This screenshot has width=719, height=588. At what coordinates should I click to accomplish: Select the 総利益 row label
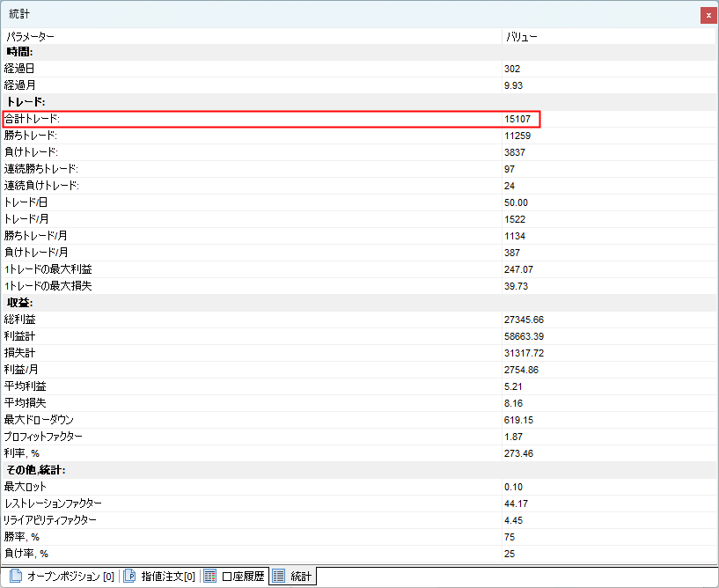[19, 320]
